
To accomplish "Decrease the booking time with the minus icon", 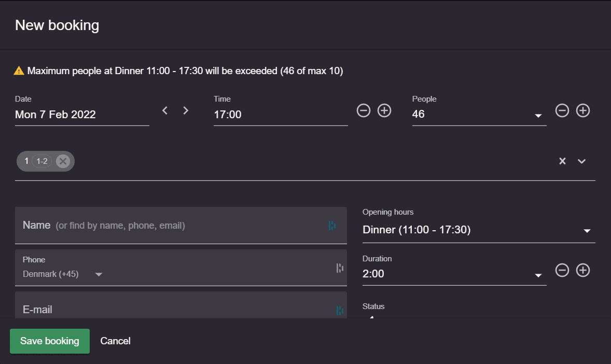I will pyautogui.click(x=364, y=110).
